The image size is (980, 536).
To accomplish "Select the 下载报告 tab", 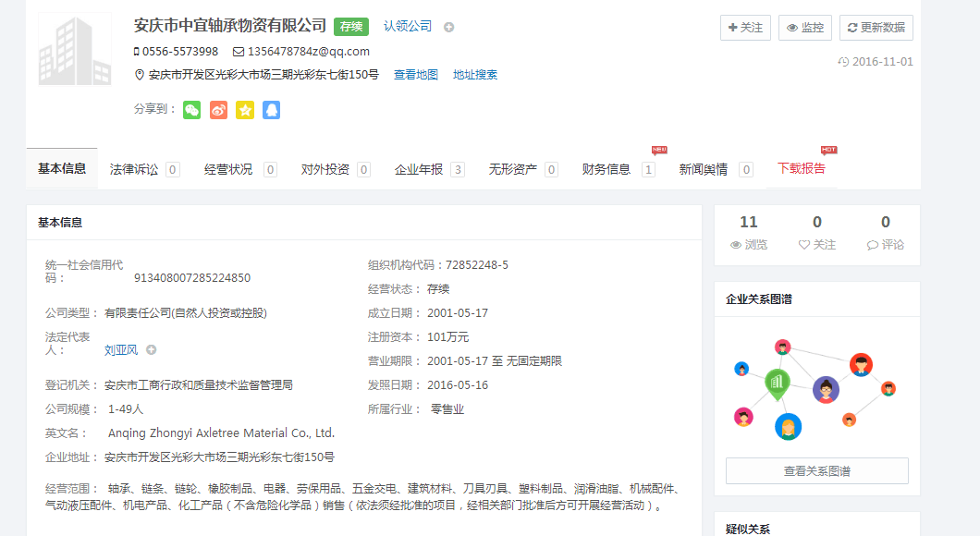I will click(x=802, y=168).
